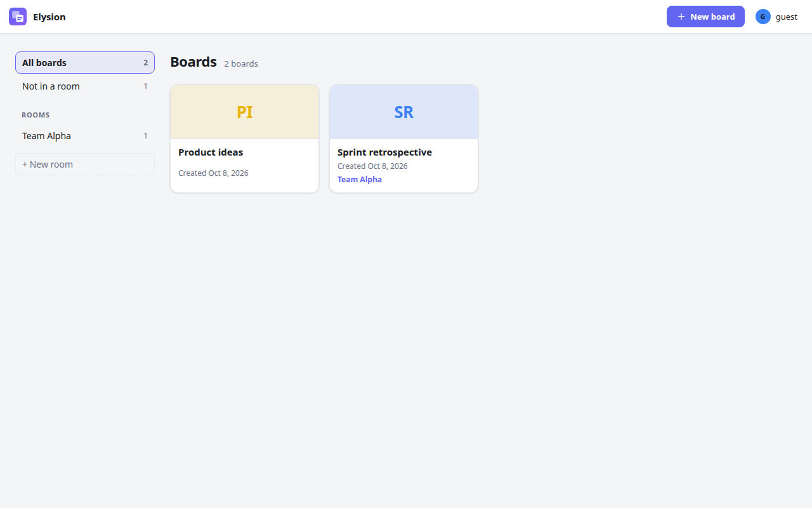This screenshot has width=812, height=508.
Task: Click the Boards page heading
Action: click(x=193, y=62)
